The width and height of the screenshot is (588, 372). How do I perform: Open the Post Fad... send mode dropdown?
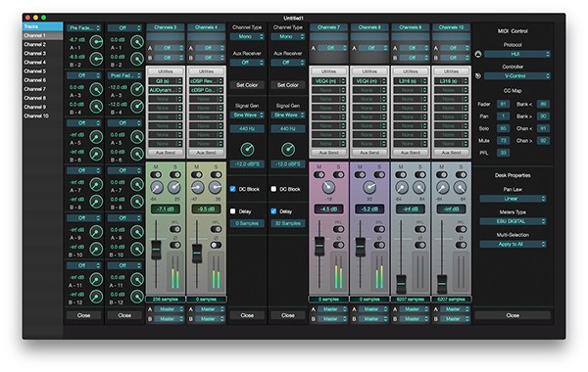[x=125, y=75]
